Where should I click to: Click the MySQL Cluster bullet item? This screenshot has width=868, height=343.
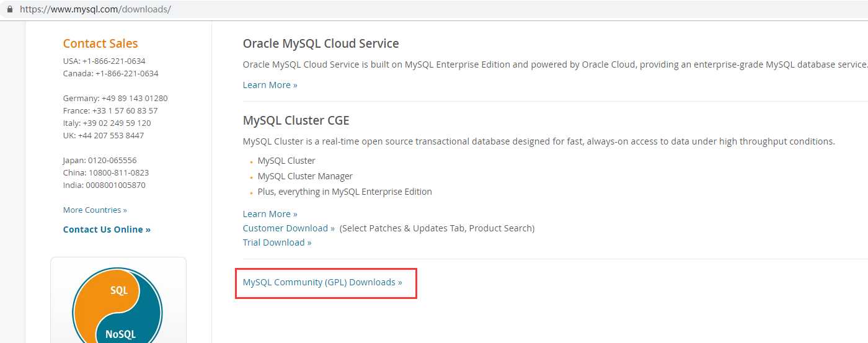[286, 161]
